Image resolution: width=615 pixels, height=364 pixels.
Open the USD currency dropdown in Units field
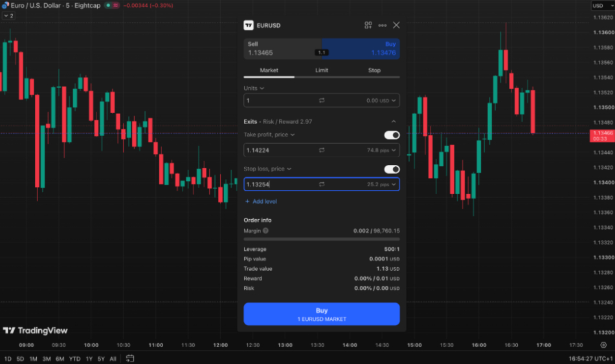pos(381,101)
